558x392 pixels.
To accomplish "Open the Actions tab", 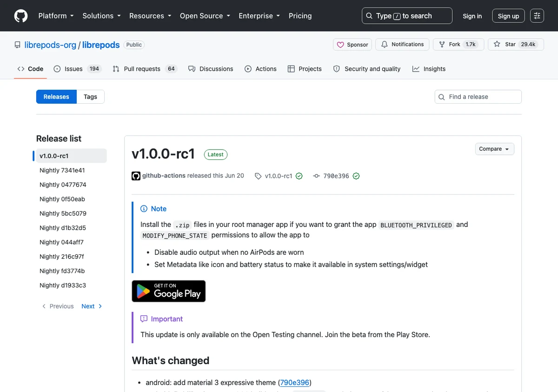I will (260, 69).
